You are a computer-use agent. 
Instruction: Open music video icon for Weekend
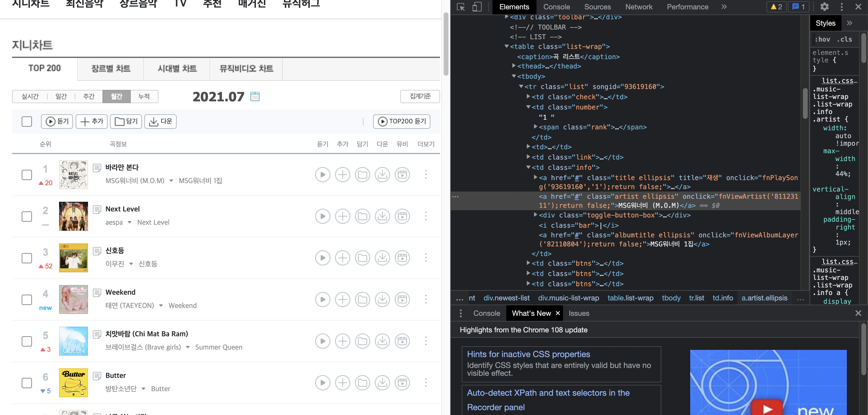(x=402, y=299)
